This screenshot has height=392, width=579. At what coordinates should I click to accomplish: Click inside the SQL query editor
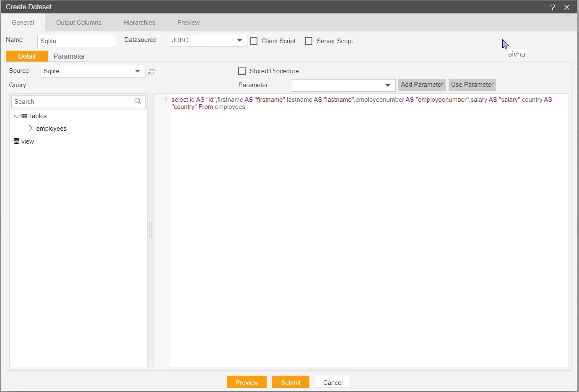tap(369, 230)
